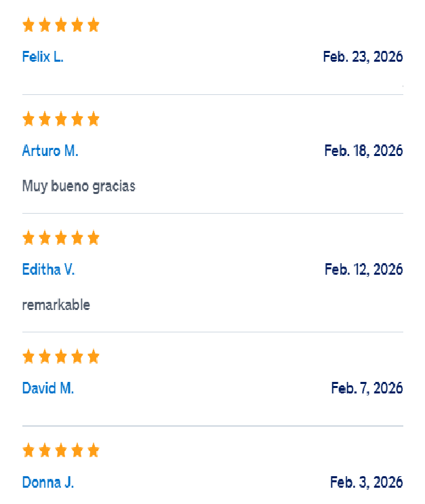
Task: Click fifth star in Felix L. rating
Action: click(94, 24)
